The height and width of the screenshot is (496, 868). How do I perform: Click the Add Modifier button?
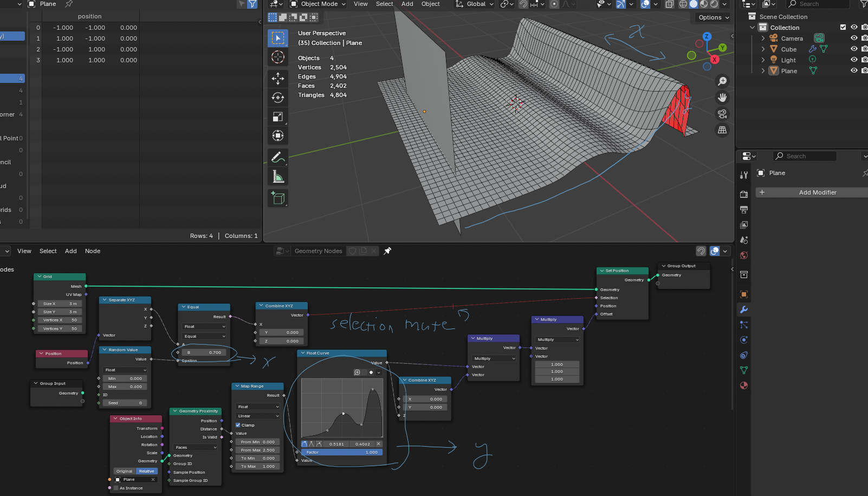coord(818,192)
